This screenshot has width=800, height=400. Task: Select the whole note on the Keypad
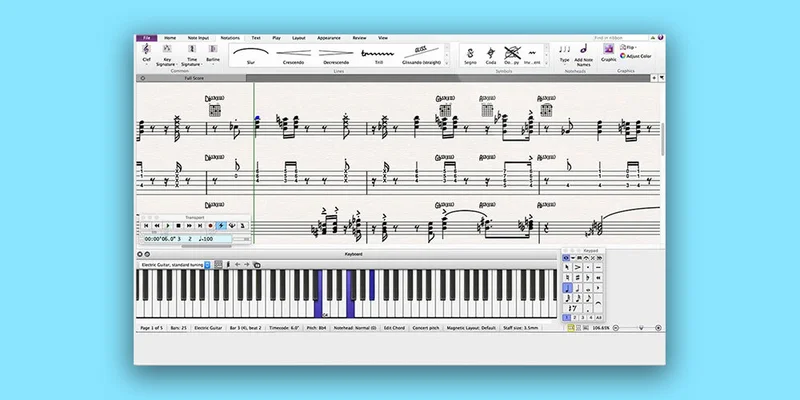pos(588,288)
